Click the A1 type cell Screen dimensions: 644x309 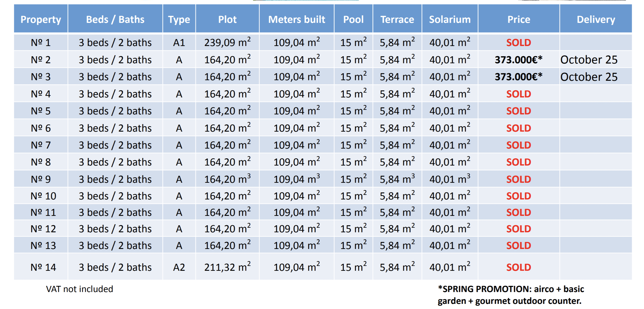(x=179, y=43)
